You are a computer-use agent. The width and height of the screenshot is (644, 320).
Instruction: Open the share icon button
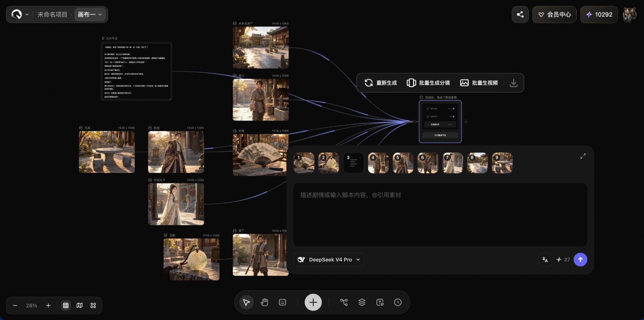520,14
